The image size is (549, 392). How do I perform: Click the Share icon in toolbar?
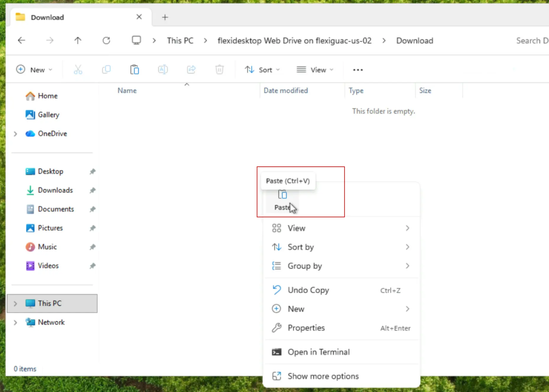pos(191,70)
